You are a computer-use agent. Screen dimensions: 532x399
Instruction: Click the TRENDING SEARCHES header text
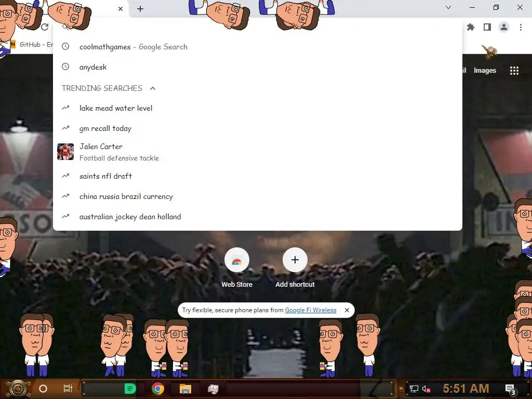pyautogui.click(x=102, y=88)
